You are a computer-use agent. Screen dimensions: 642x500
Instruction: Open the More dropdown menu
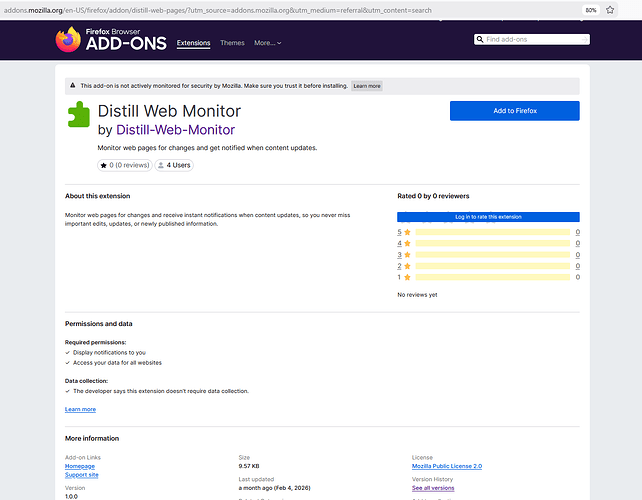point(267,43)
